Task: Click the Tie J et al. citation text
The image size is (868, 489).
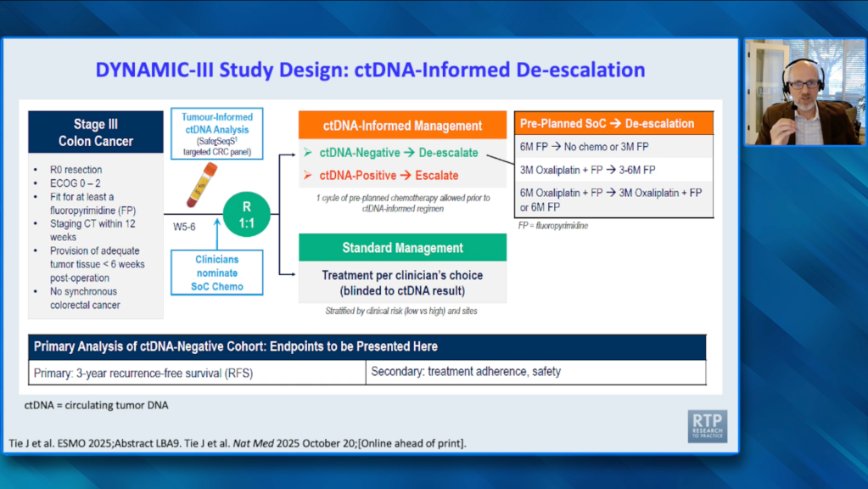Action: [x=238, y=443]
